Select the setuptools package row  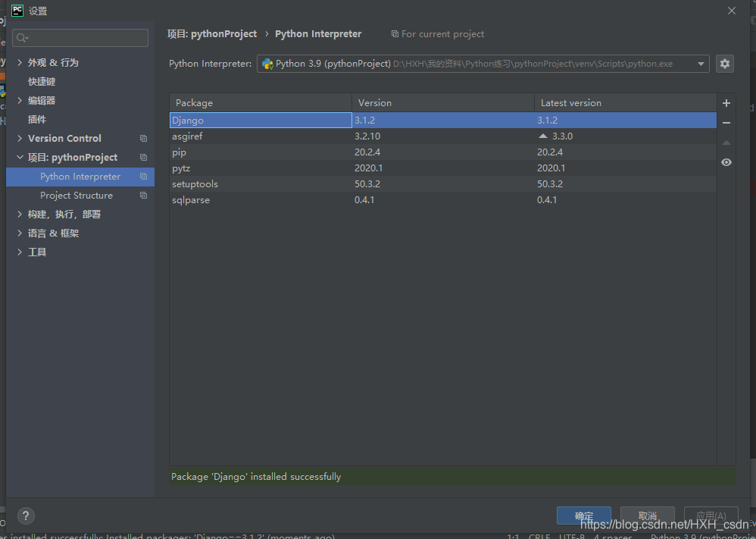(443, 184)
